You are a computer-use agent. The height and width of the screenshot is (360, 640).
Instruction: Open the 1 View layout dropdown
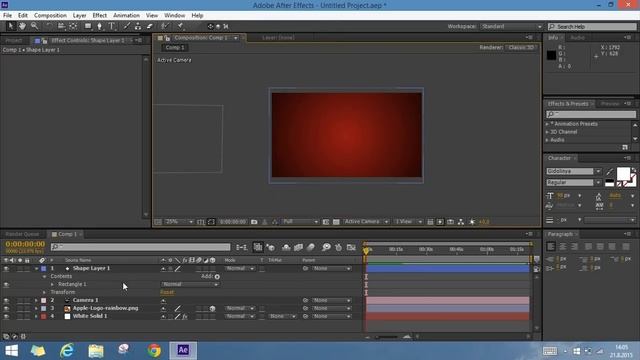click(x=408, y=222)
